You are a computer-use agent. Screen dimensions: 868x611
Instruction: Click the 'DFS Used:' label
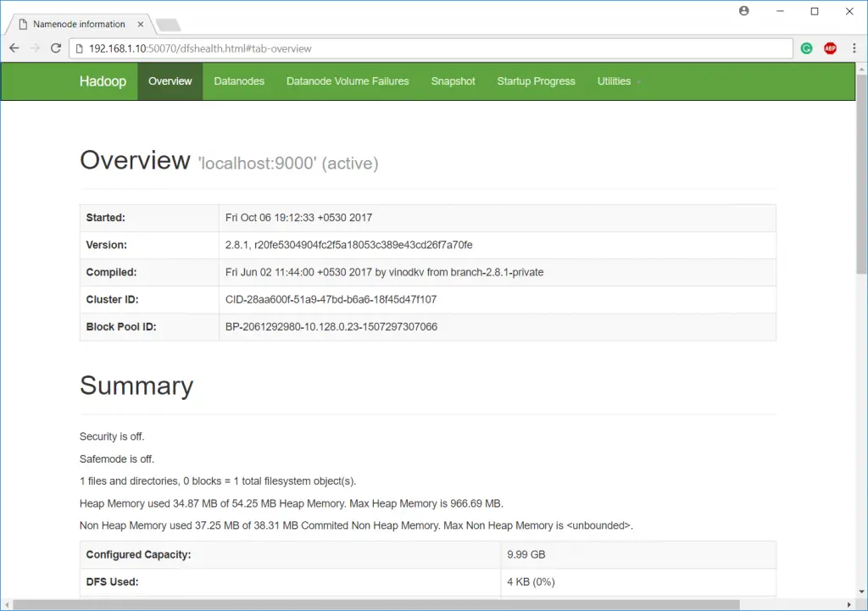click(x=113, y=581)
